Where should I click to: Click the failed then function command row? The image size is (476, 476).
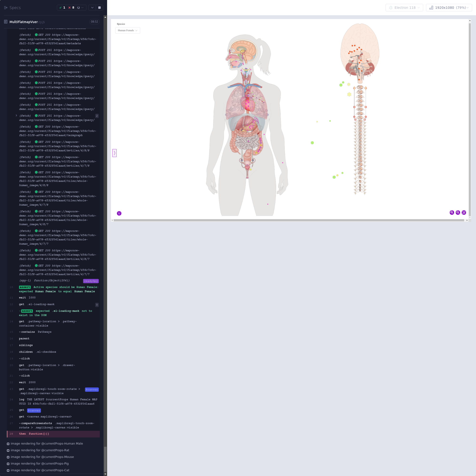coord(53,434)
